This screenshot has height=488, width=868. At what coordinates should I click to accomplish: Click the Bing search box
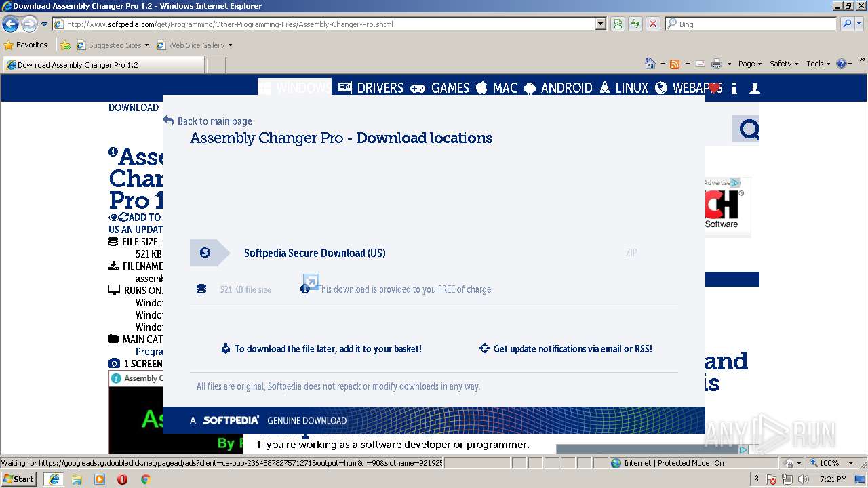coord(751,24)
